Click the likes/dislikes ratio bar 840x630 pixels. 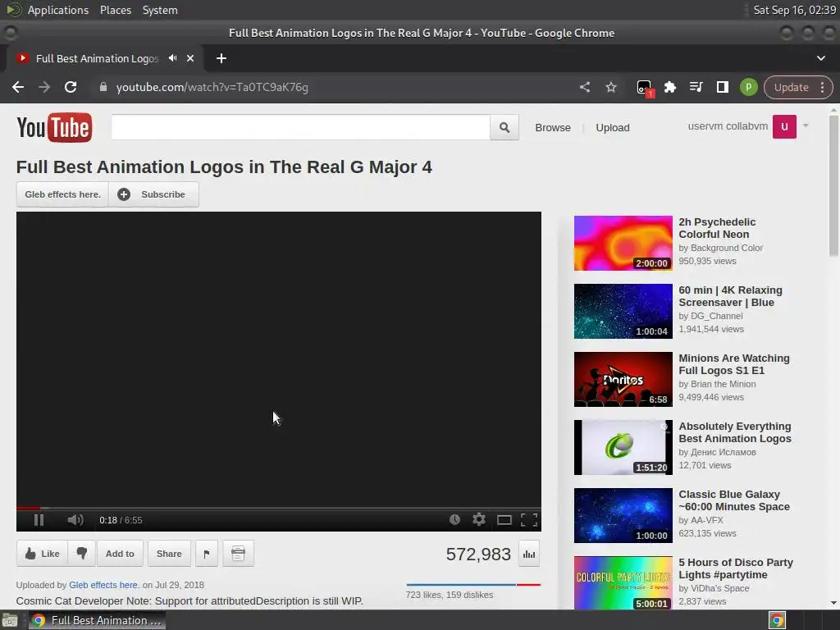pos(473,584)
